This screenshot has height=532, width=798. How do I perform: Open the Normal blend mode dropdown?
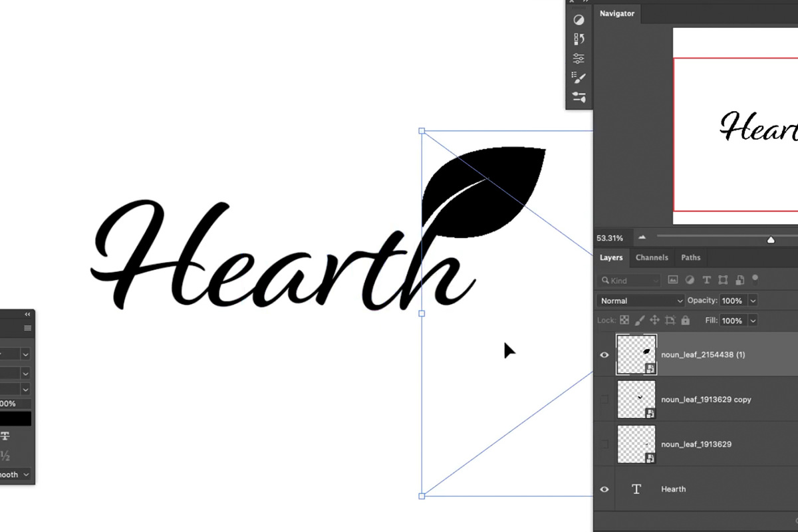640,300
